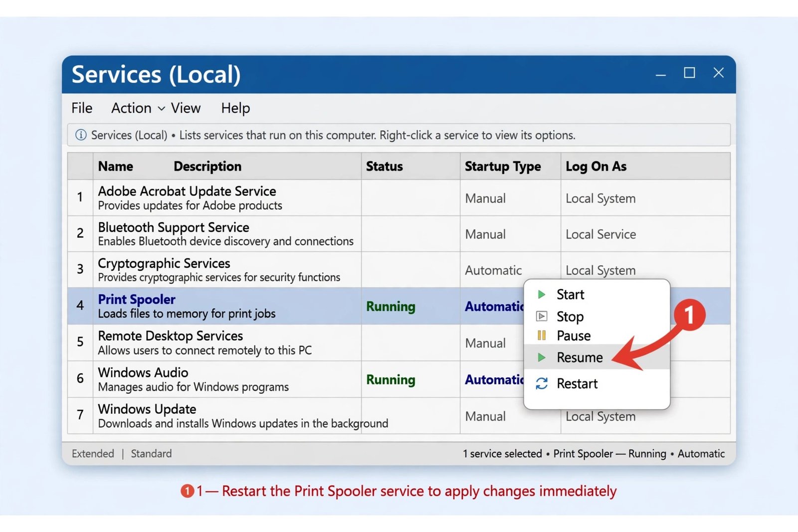Image resolution: width=798 pixels, height=532 pixels.
Task: Select Cryptographic Services entry
Action: (164, 263)
